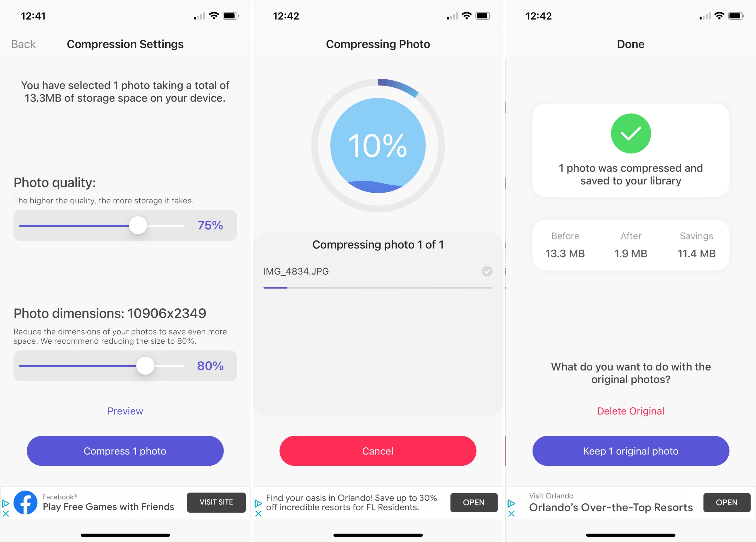Click the Compress 1 photo button

tap(125, 451)
